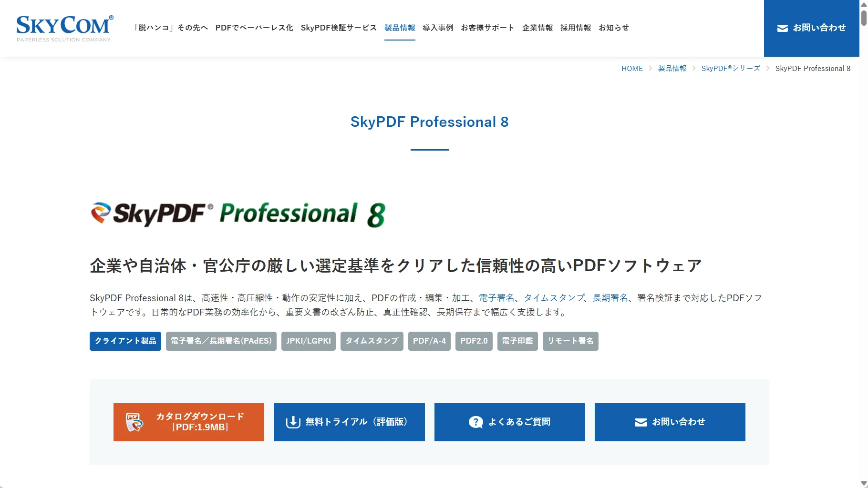Click the question mark icon for FAQ
The image size is (868, 488).
pos(475,422)
